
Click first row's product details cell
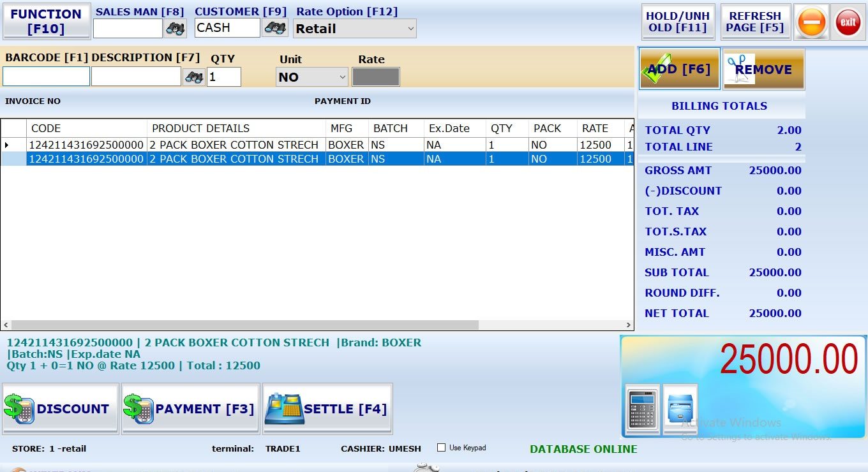tap(237, 145)
